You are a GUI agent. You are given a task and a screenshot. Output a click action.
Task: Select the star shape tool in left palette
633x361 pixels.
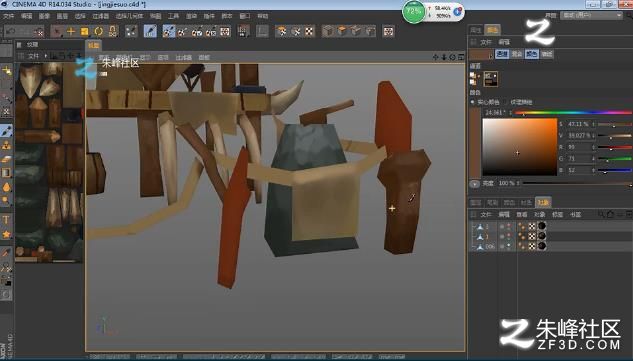6,234
